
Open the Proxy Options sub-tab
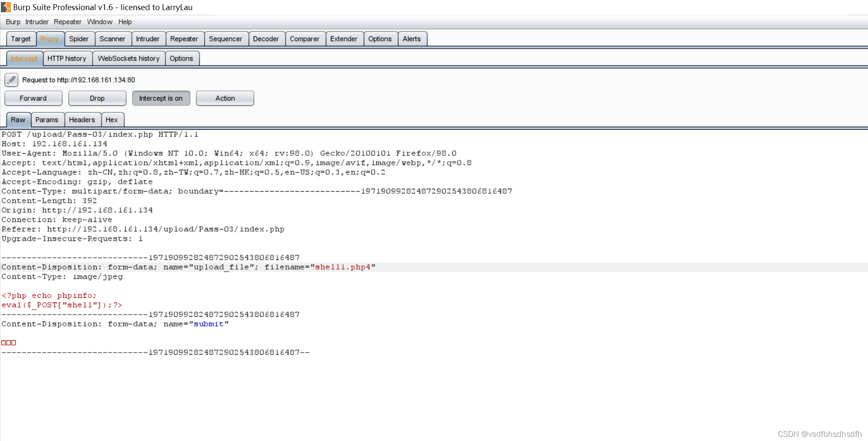pos(182,59)
